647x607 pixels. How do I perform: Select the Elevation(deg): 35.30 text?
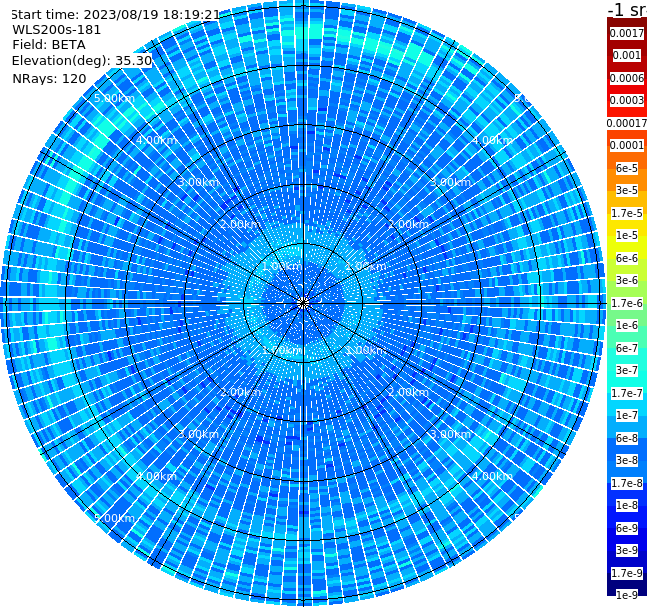tap(82, 61)
